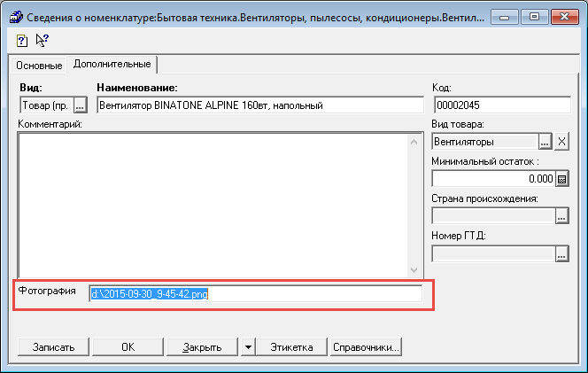
Task: Click into the Фотография file path field
Action: tap(255, 294)
